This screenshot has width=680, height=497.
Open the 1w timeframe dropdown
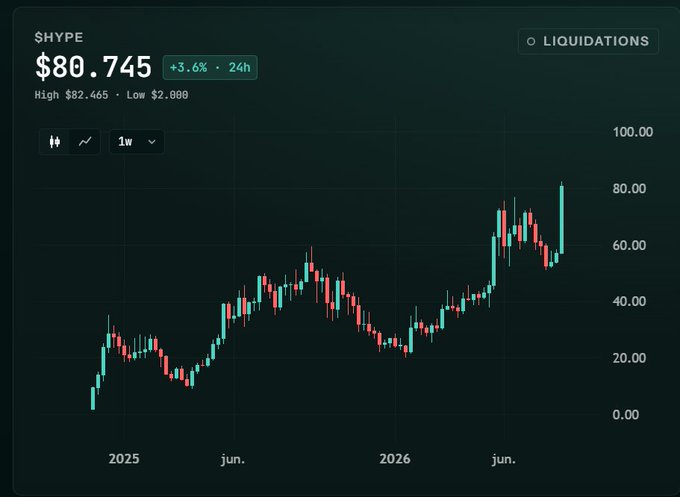137,142
